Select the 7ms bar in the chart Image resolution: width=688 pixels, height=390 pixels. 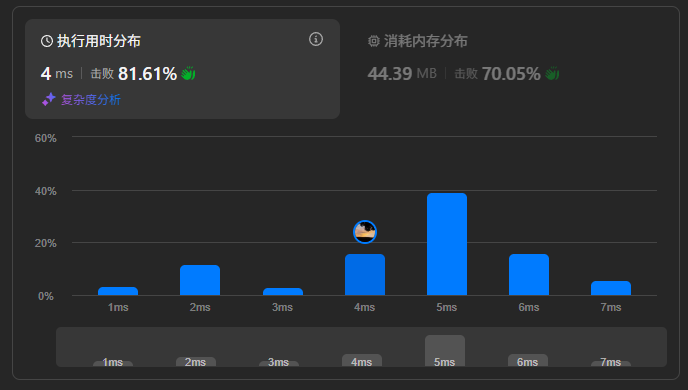point(611,288)
